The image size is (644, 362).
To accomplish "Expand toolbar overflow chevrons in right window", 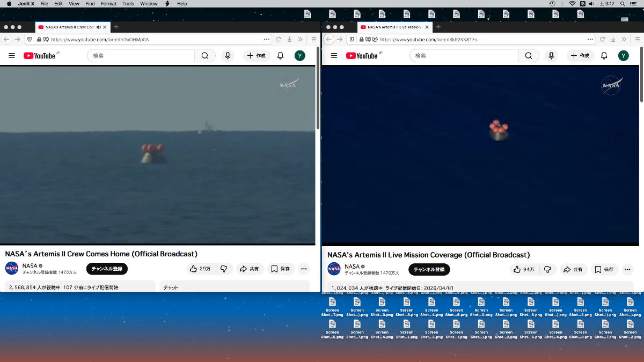I will 624,39.
